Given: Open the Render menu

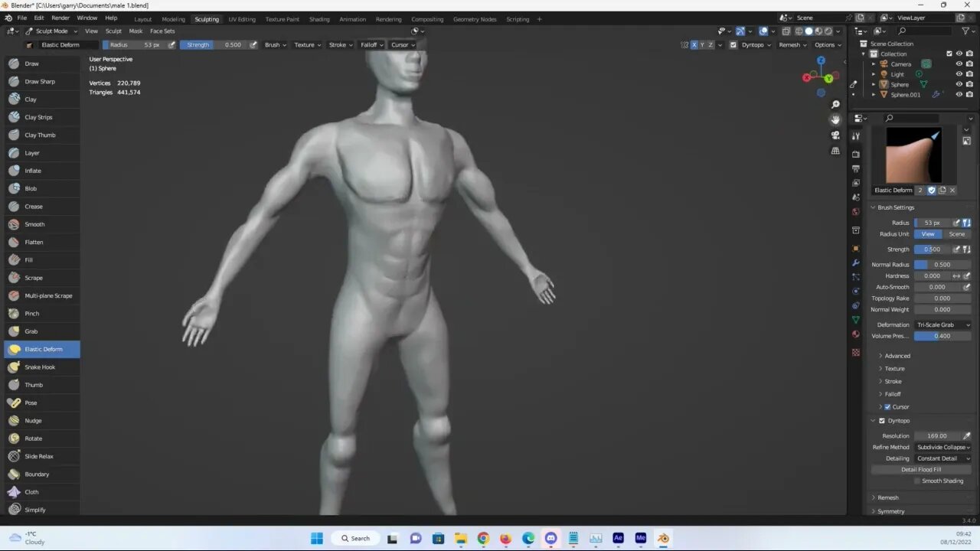Looking at the screenshot, I should coord(60,18).
